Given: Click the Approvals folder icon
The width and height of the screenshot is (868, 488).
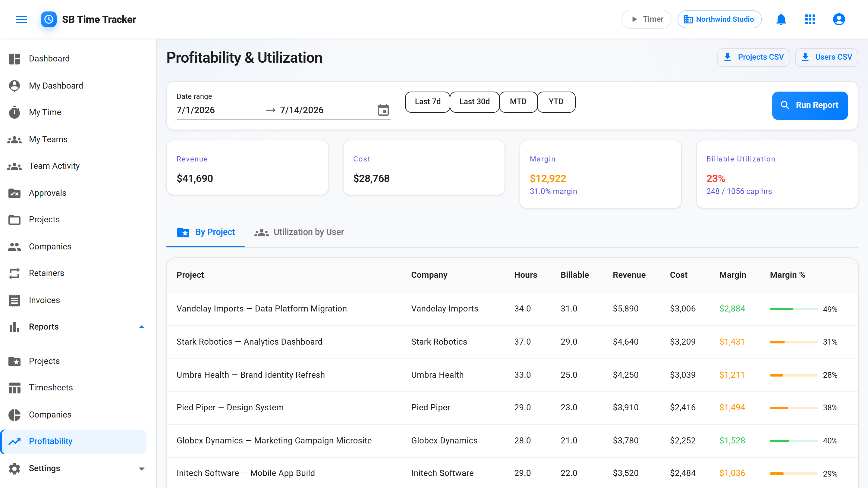Looking at the screenshot, I should (14, 193).
